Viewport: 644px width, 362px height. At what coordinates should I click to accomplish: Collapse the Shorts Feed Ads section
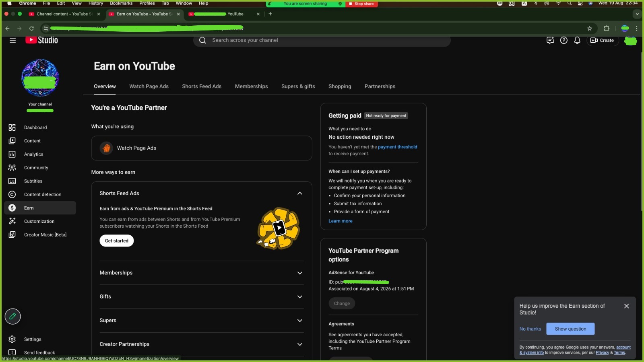click(x=300, y=193)
